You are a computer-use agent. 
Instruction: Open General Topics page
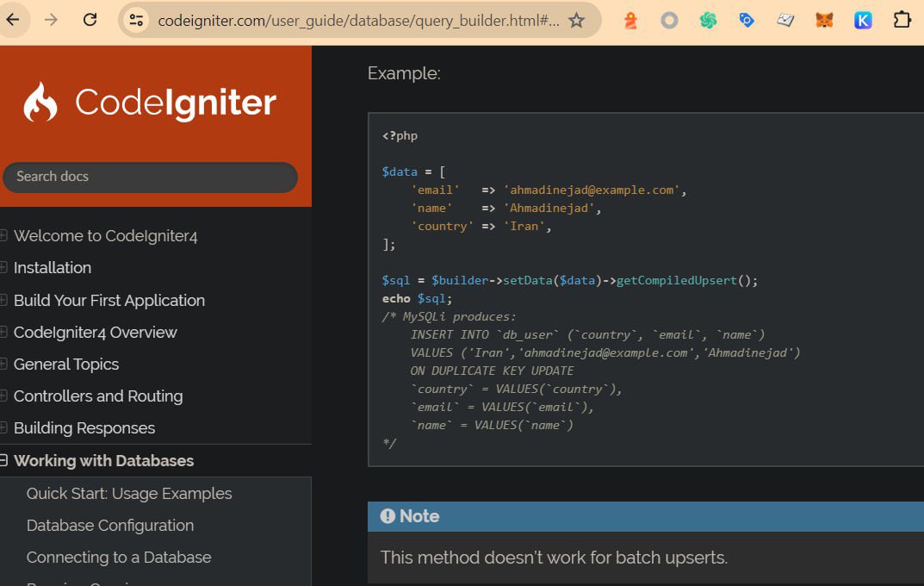coord(66,365)
